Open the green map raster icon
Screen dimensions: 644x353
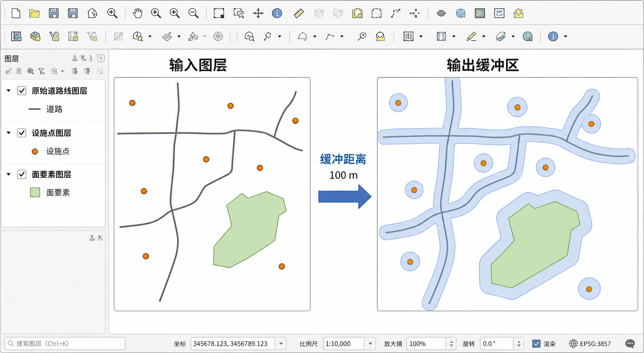(x=480, y=13)
